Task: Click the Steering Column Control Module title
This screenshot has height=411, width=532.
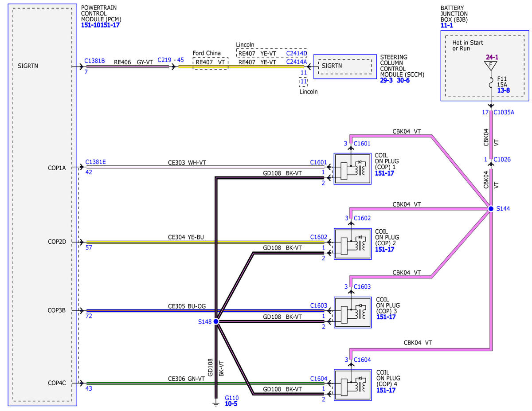Action: [x=403, y=66]
